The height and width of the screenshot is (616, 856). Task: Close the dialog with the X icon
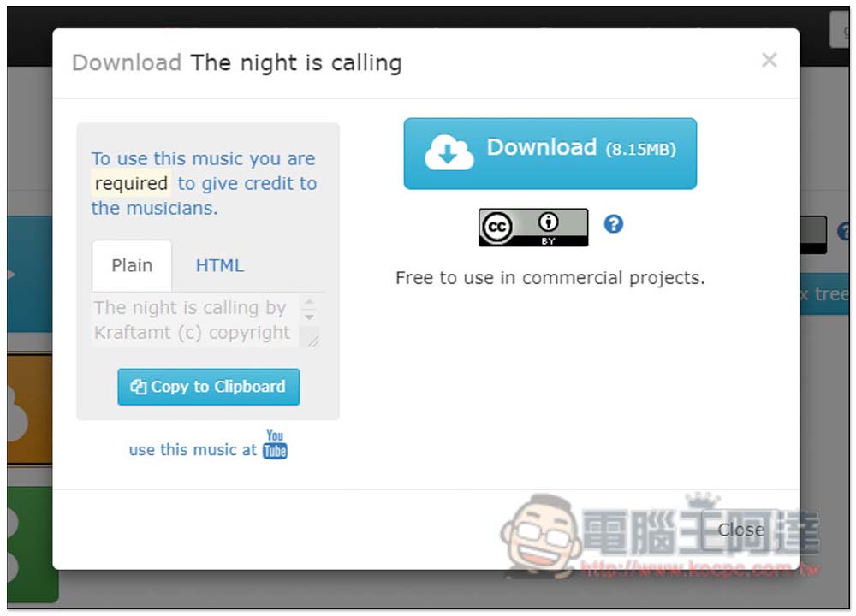tap(770, 60)
